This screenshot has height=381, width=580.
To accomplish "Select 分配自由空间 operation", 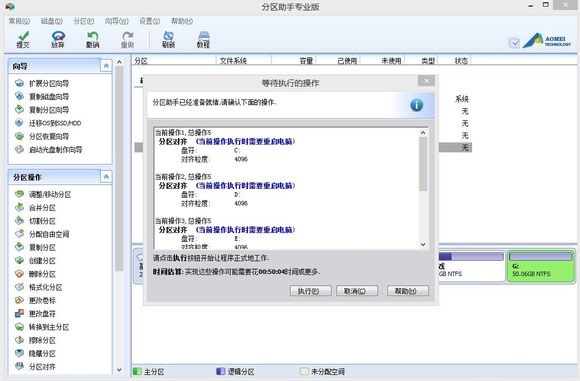I will (42, 234).
